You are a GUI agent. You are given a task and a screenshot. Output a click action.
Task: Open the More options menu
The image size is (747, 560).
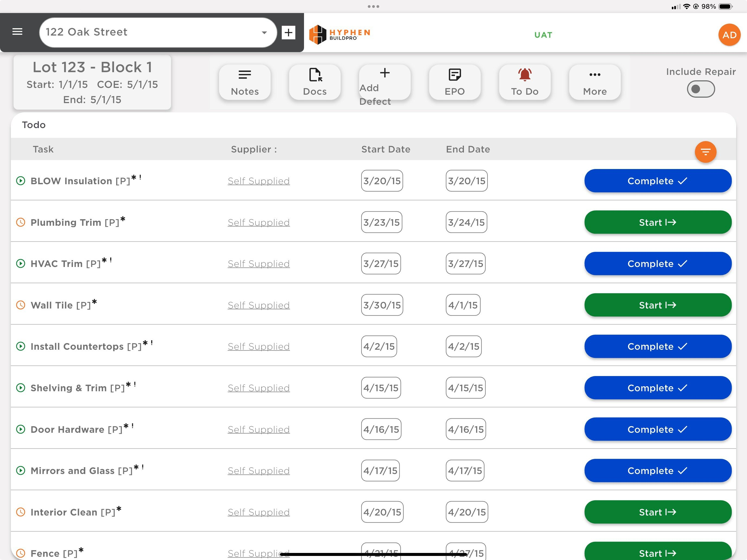click(595, 82)
